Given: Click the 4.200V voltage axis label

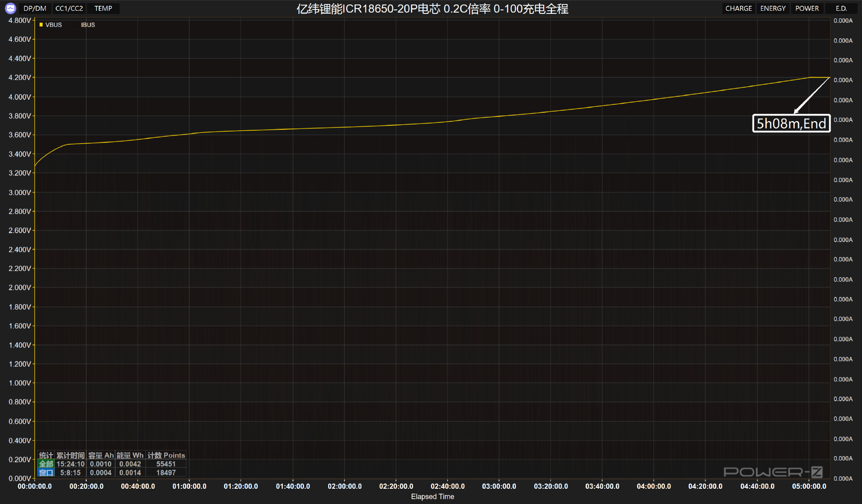Looking at the screenshot, I should (20, 77).
